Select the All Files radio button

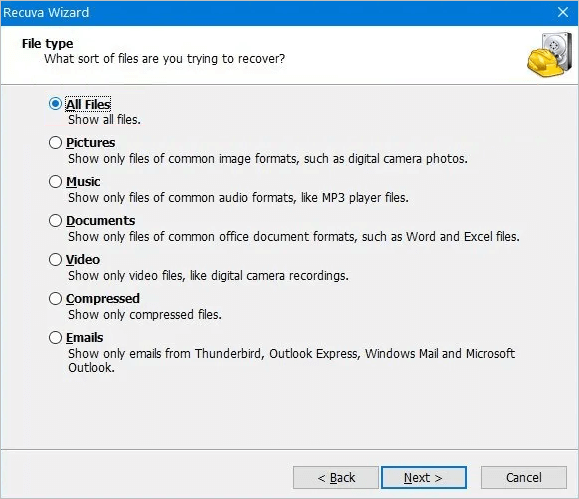(55, 104)
